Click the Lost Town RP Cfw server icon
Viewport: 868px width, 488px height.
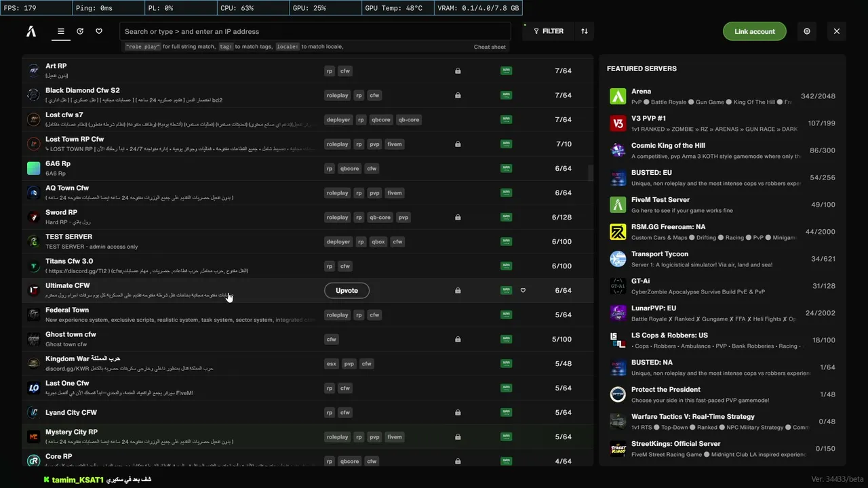click(33, 144)
